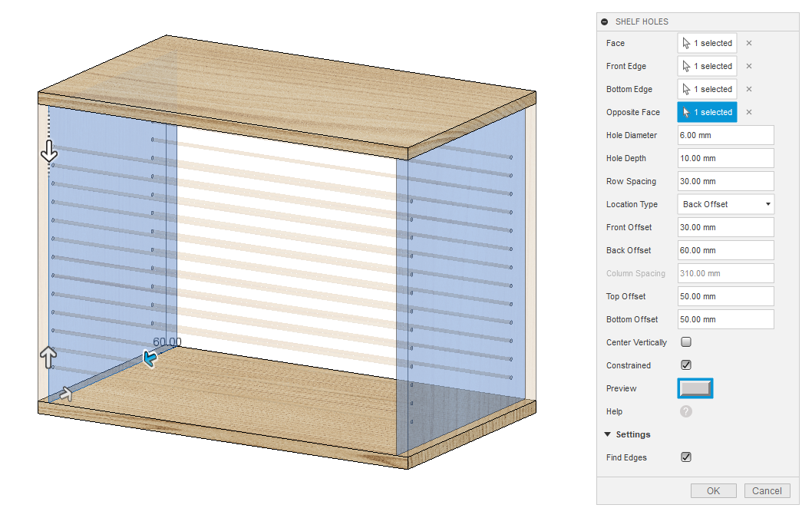The image size is (812, 518).
Task: Remove the Bottom Edge selection
Action: 749,90
